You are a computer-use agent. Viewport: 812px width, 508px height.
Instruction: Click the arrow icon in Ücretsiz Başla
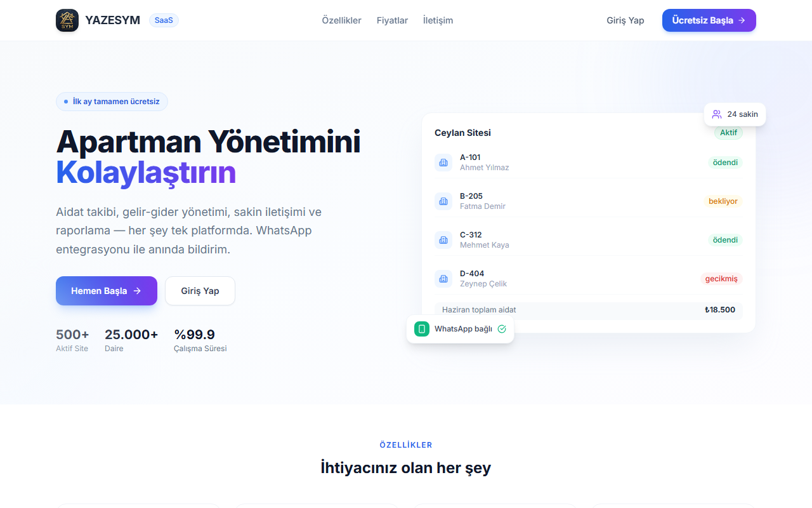742,20
